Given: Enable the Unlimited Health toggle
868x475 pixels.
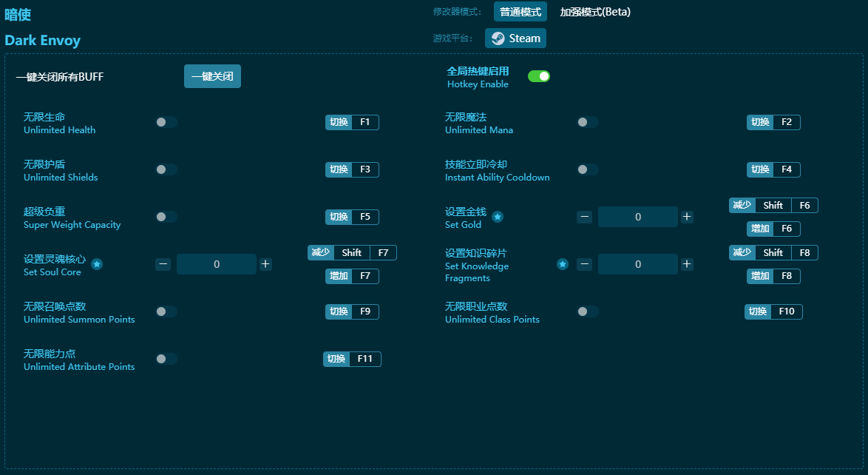Looking at the screenshot, I should 166,122.
